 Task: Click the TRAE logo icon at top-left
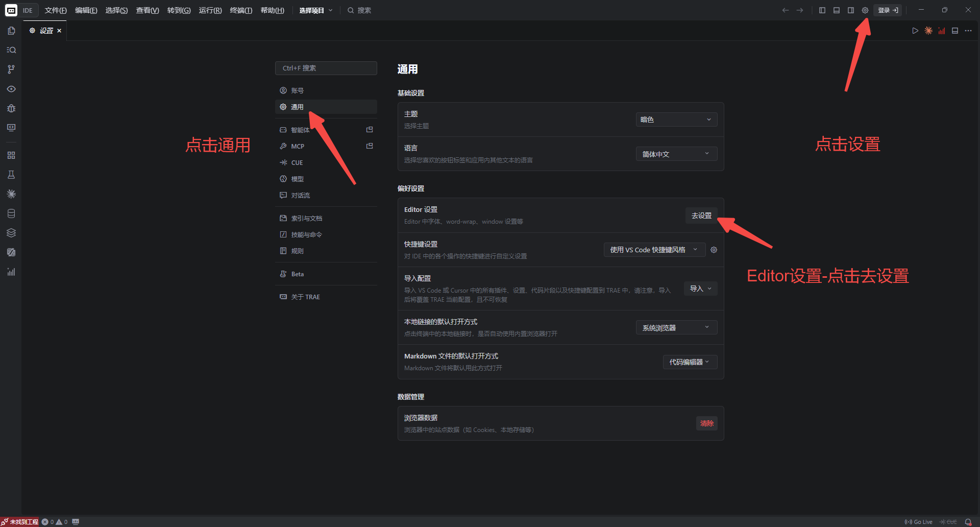11,10
